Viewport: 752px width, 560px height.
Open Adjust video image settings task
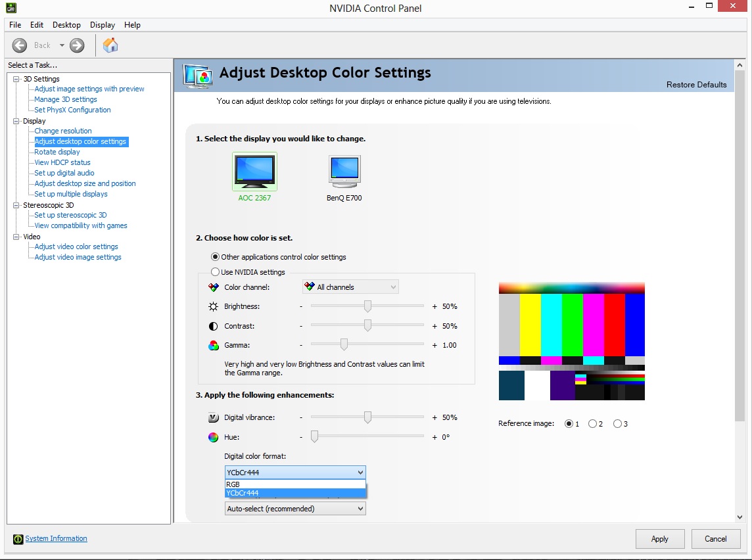(78, 258)
